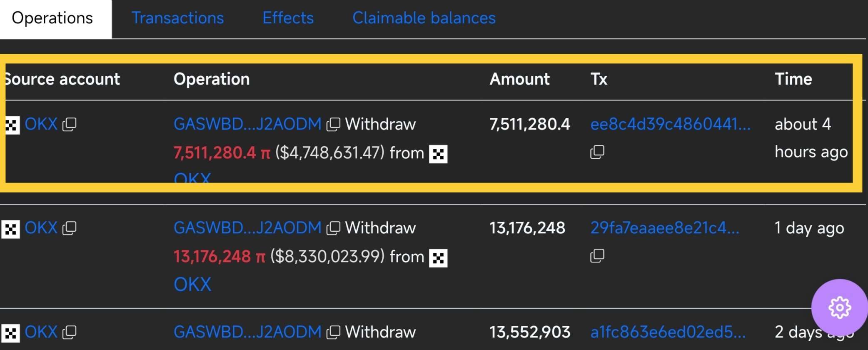The height and width of the screenshot is (350, 868).
Task: Copy transaction hash ee8c4d39c4860441
Action: tap(597, 152)
